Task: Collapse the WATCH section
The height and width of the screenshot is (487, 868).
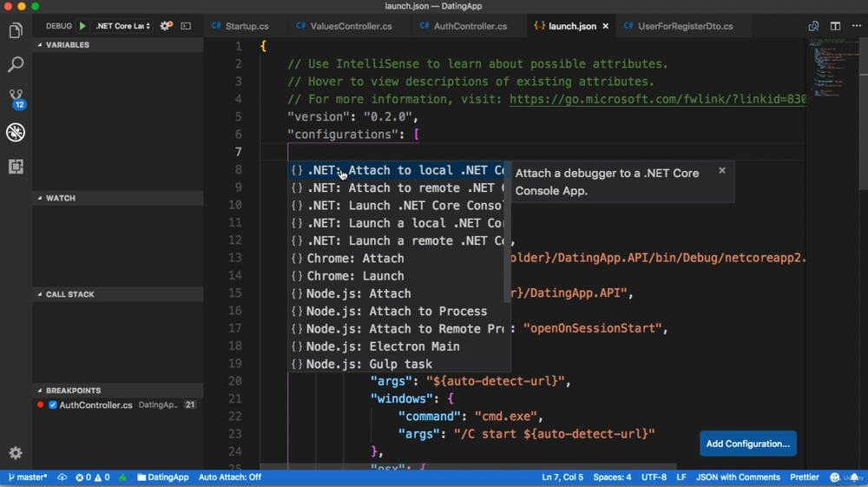Action: click(118, 198)
